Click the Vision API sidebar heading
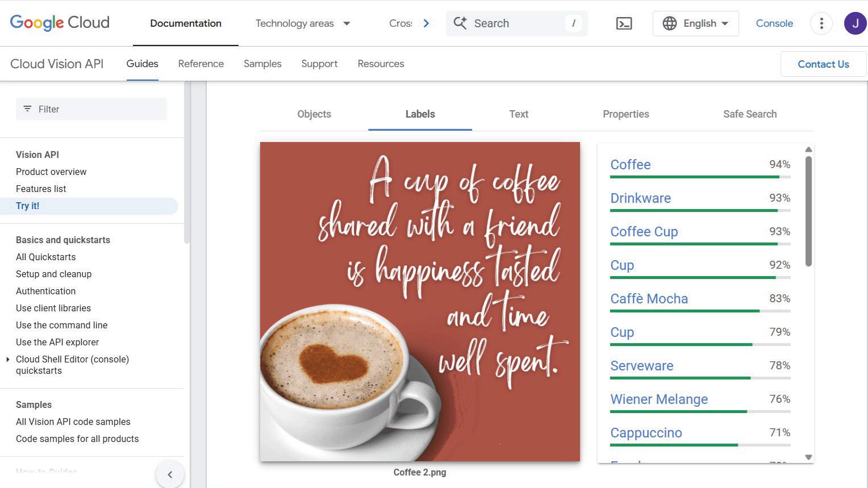This screenshot has width=868, height=488. pyautogui.click(x=37, y=155)
